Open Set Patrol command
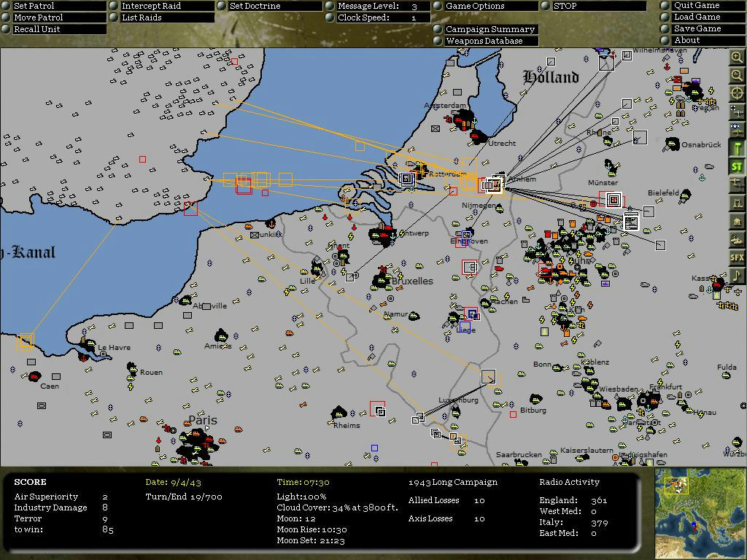 coord(53,6)
